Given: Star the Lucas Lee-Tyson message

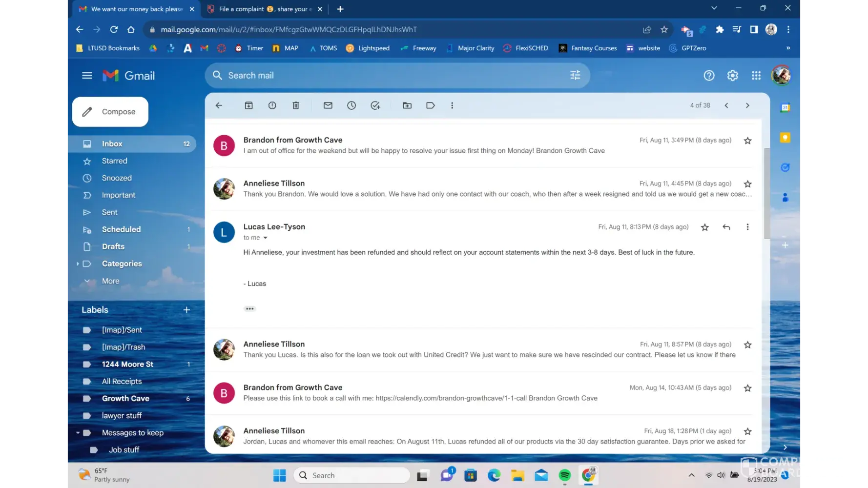Looking at the screenshot, I should [x=704, y=227].
